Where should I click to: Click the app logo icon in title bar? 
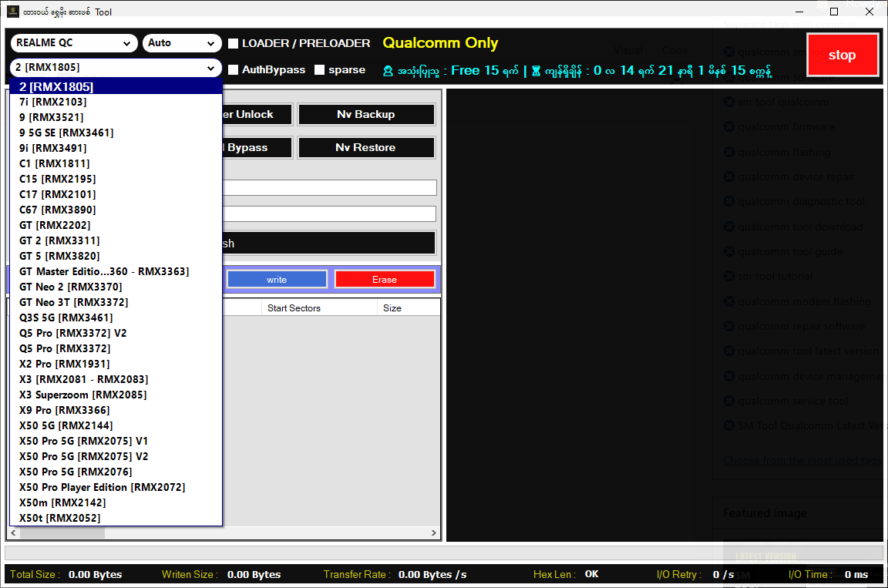13,12
